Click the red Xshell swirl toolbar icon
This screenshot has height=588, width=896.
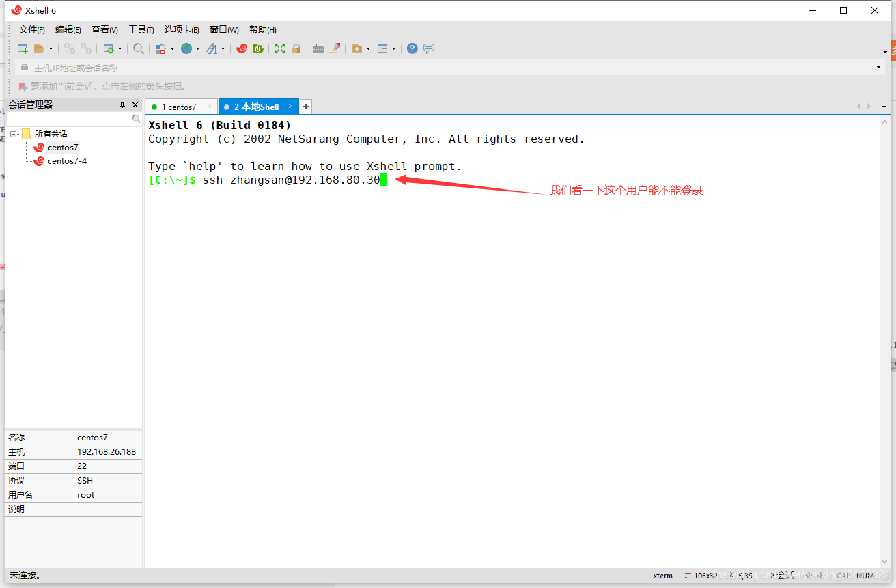pos(242,48)
